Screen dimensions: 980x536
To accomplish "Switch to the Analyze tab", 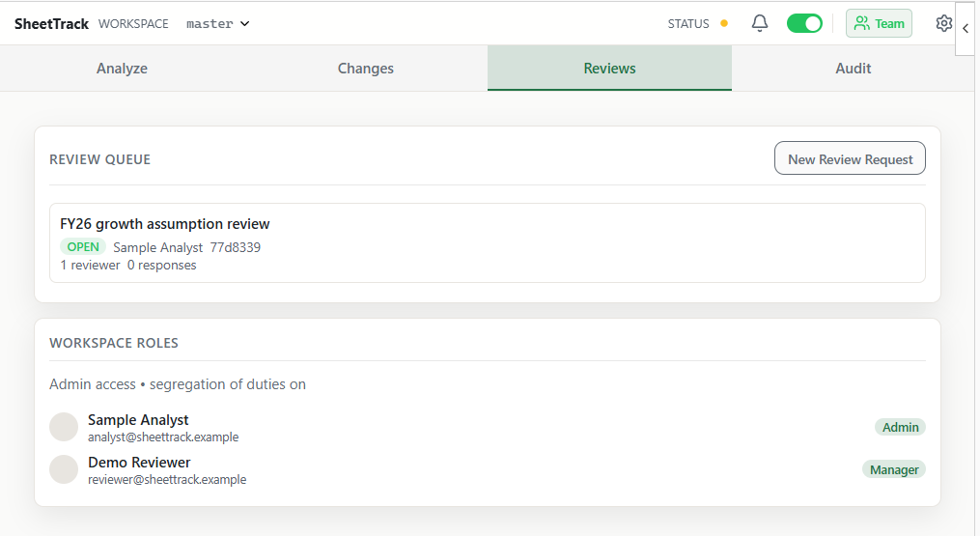I will point(122,69).
